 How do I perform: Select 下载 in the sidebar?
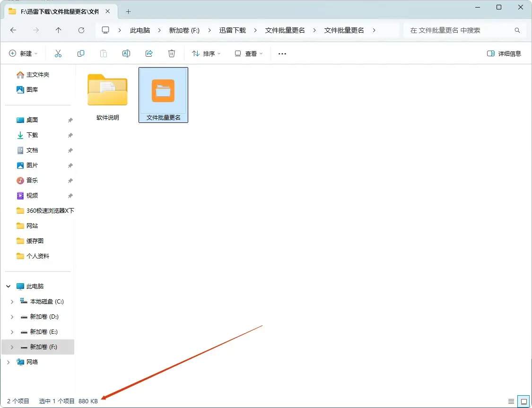tap(32, 135)
